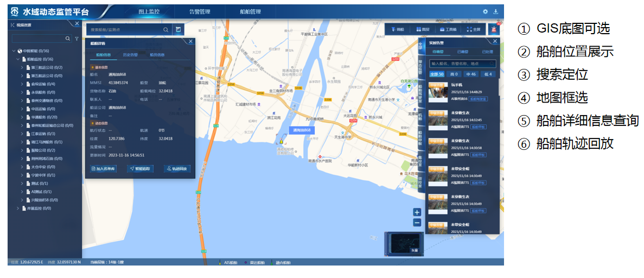Open the red alarm siren notifications
644x278 pixels.
point(494,29)
